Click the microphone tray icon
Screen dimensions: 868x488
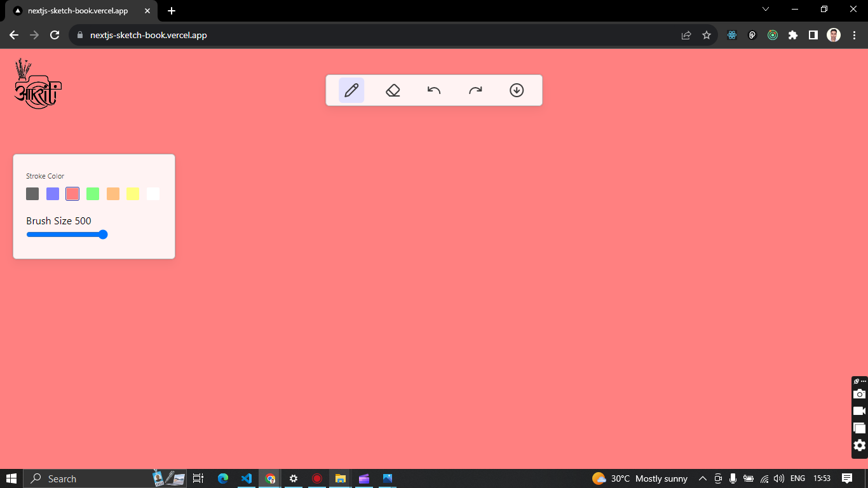pos(733,478)
